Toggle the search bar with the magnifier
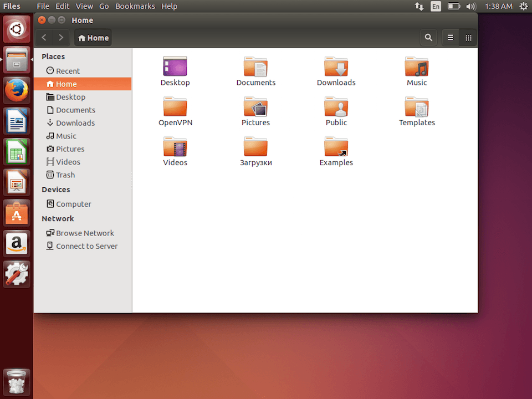This screenshot has height=399, width=532. (x=428, y=38)
